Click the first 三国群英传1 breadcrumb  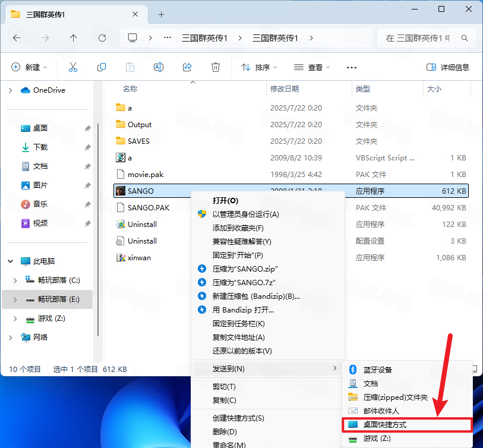pos(204,38)
